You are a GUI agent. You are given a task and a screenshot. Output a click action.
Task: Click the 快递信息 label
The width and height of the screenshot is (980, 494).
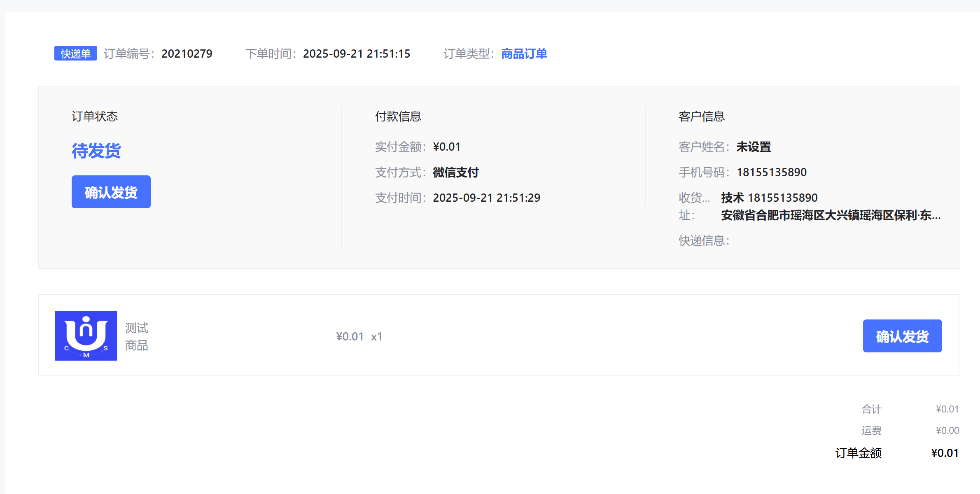[704, 240]
